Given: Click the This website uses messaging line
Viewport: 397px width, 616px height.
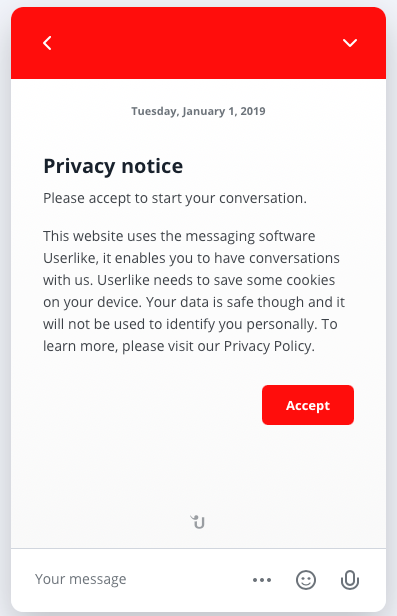Looking at the screenshot, I should coord(179,236).
